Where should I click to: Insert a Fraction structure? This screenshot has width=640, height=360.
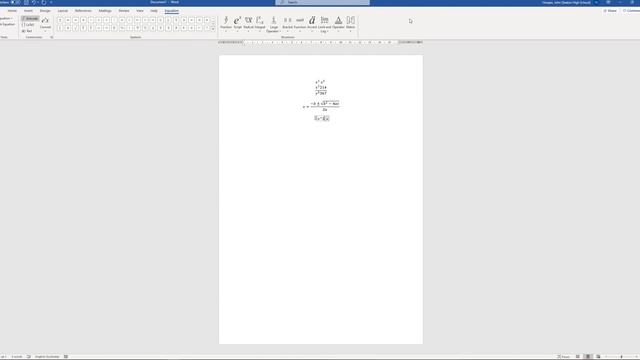(226, 23)
